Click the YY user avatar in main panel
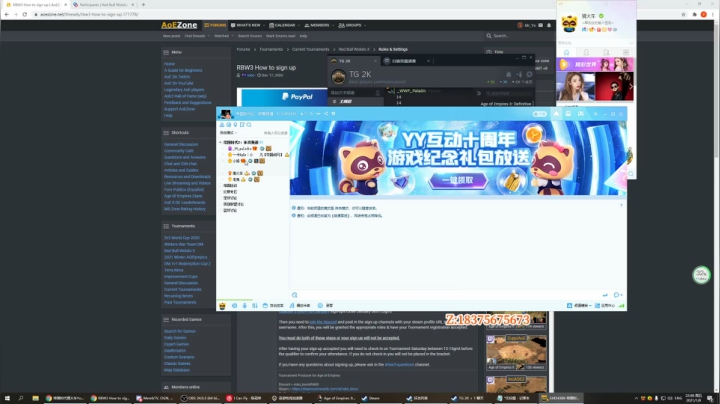This screenshot has width=720, height=404. coord(569,23)
